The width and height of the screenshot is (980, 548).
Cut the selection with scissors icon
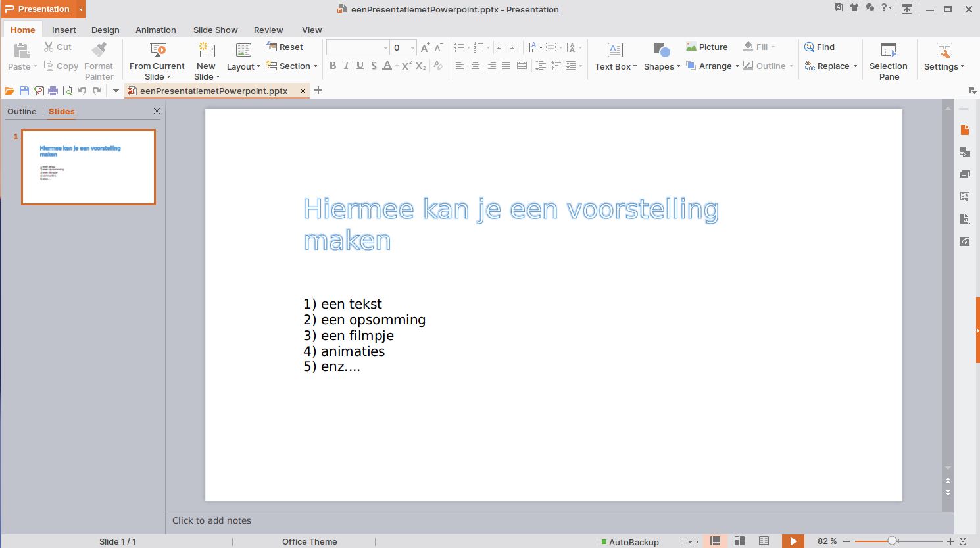pos(49,47)
